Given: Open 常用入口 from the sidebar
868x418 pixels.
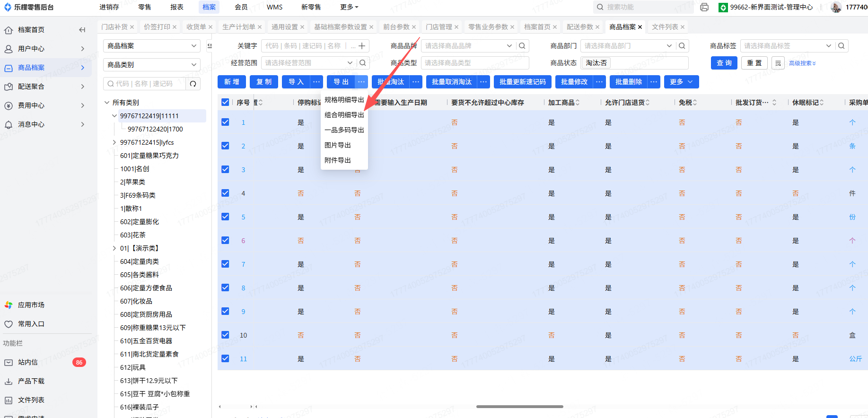Looking at the screenshot, I should coord(31,324).
